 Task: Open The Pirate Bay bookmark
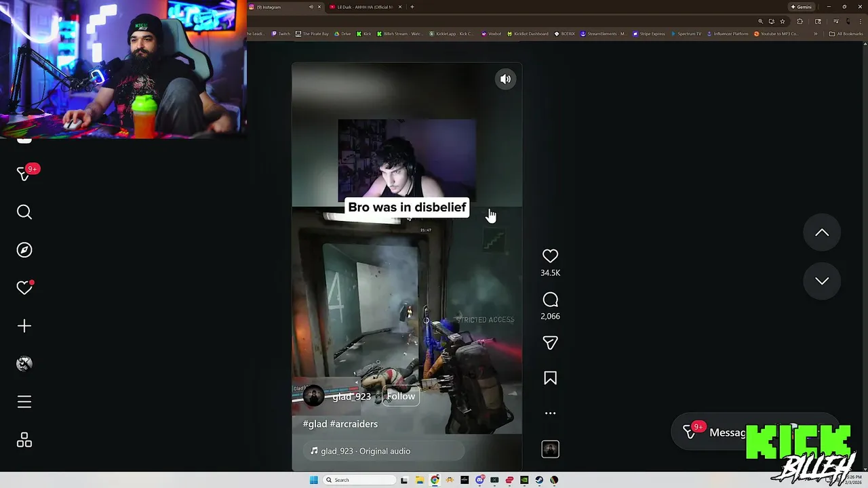[x=312, y=34]
